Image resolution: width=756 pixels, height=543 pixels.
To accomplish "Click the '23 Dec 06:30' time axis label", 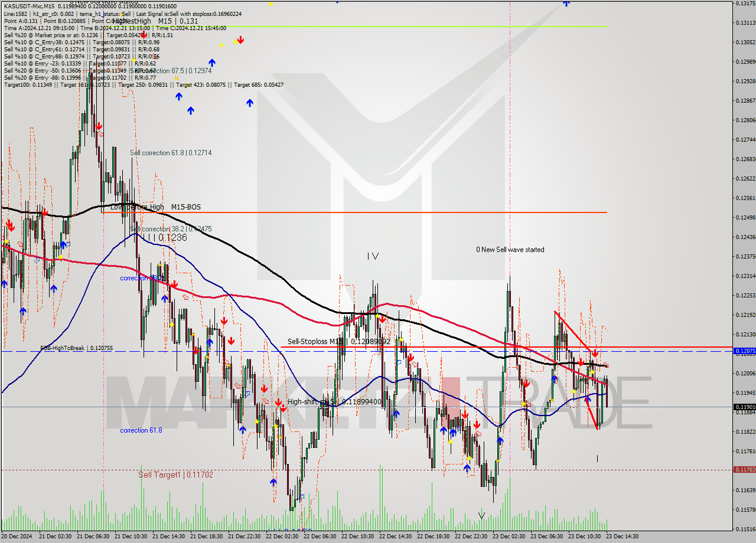I will pos(548,537).
